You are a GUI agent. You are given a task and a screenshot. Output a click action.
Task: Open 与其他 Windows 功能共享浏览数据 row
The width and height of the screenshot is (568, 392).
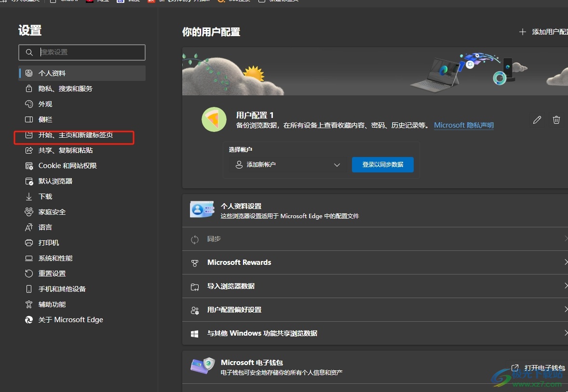click(375, 333)
